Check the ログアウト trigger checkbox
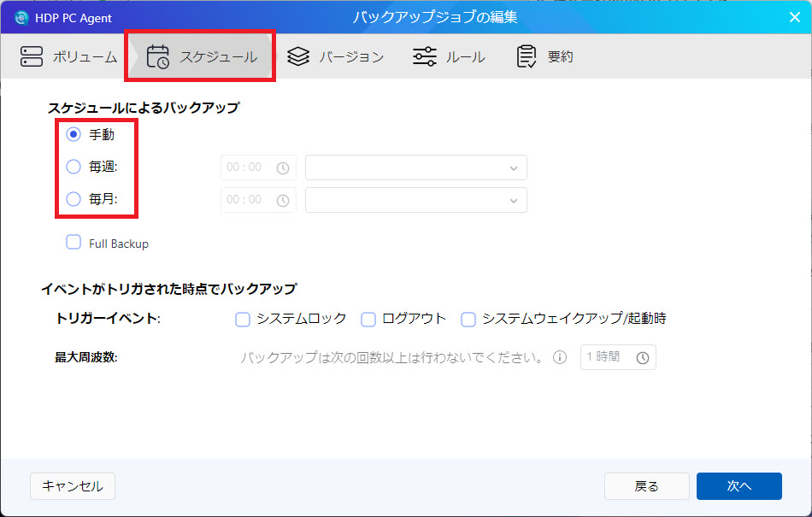The height and width of the screenshot is (517, 812). 368,319
